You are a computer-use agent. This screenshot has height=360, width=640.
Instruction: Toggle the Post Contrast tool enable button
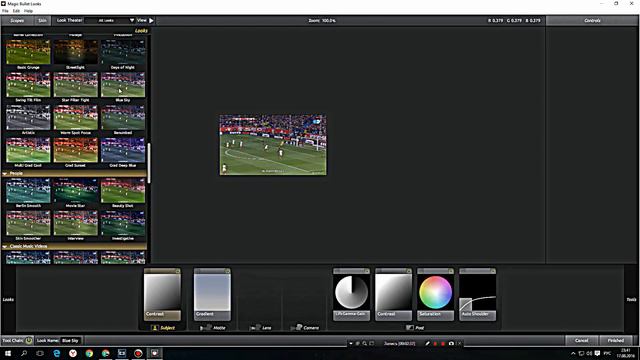click(x=409, y=271)
